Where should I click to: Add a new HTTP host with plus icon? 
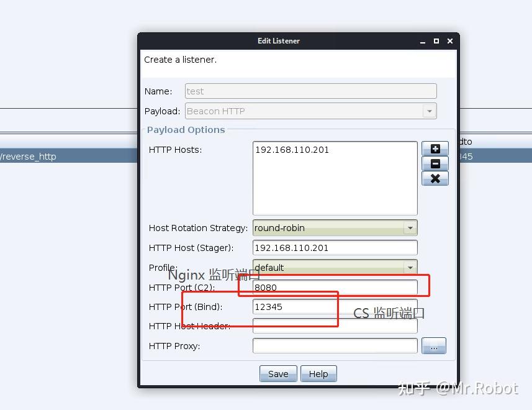pyautogui.click(x=435, y=148)
